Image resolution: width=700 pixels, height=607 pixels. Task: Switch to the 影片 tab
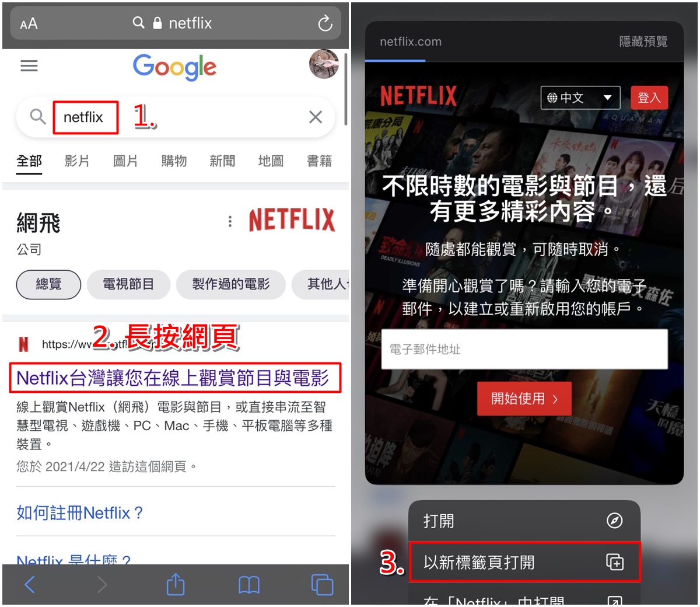click(77, 161)
